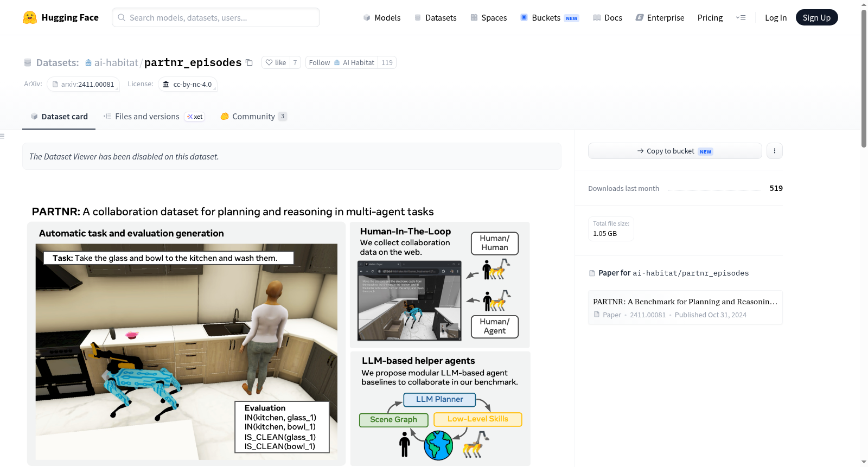Click the search magnifier icon
This screenshot has width=868, height=467.
point(122,17)
